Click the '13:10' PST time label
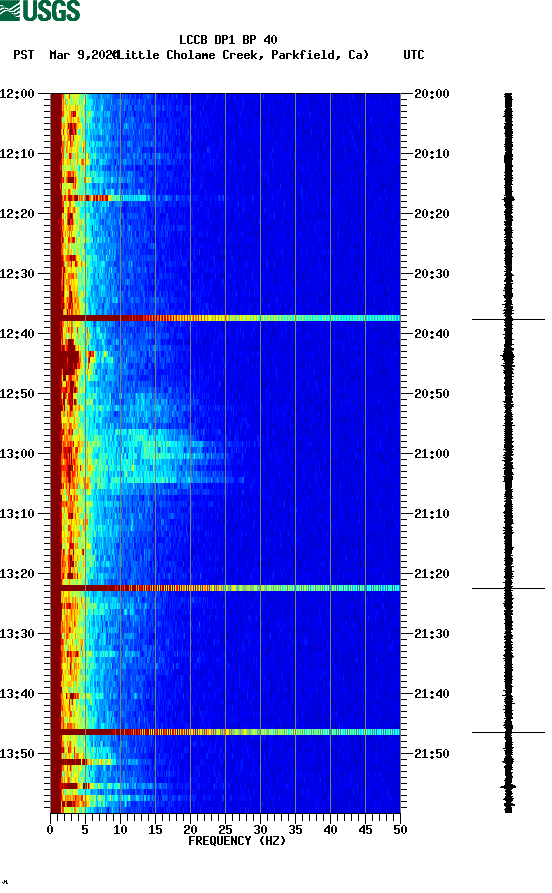The height and width of the screenshot is (893, 552). coord(17,514)
